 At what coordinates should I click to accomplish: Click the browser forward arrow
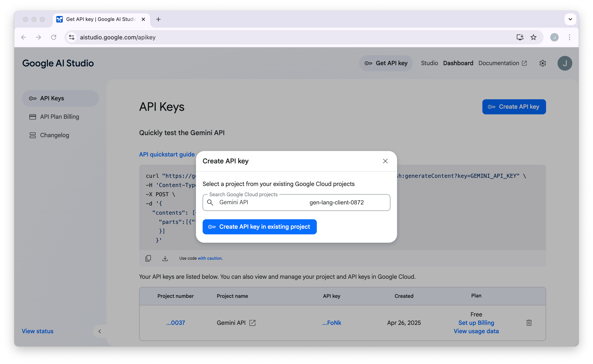click(x=39, y=37)
